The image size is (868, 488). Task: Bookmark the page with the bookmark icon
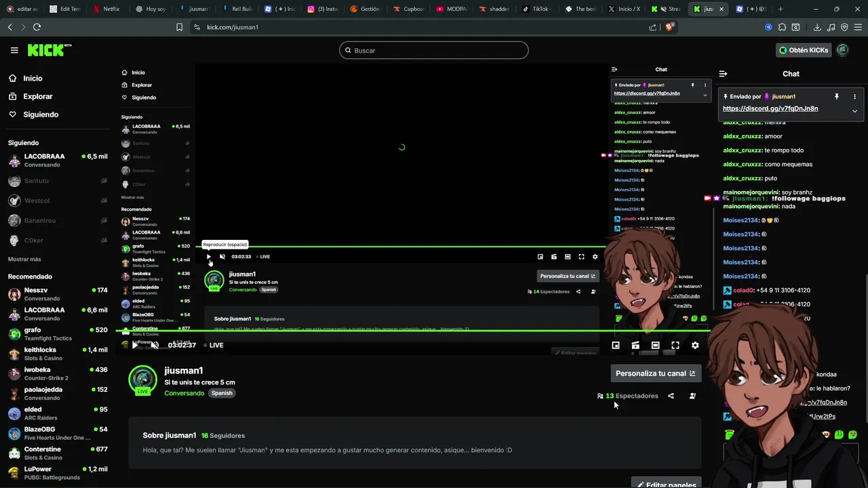pyautogui.click(x=179, y=27)
